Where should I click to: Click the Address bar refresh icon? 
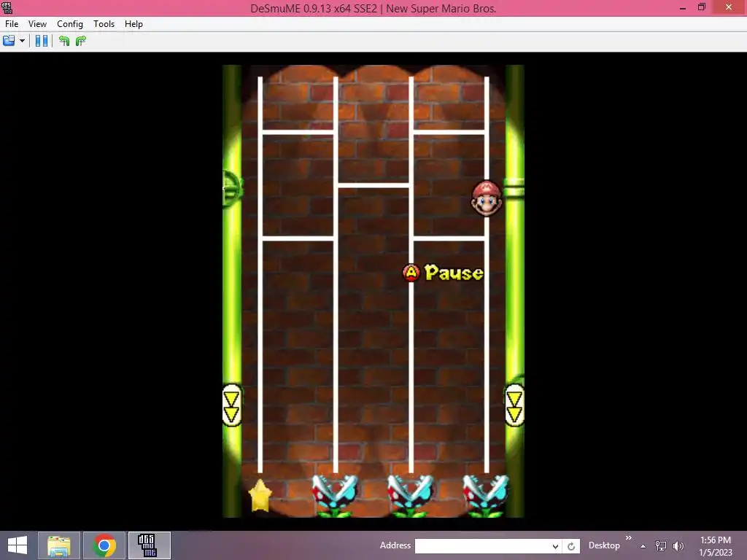pos(571,546)
